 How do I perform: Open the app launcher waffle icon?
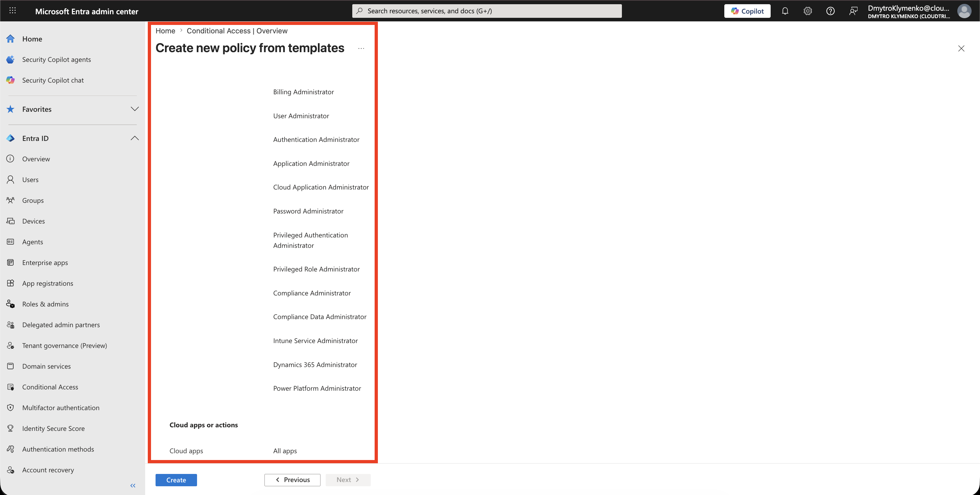click(x=13, y=11)
